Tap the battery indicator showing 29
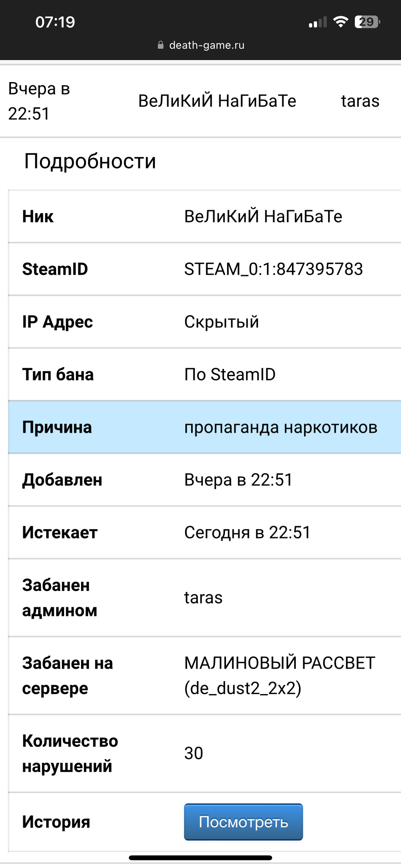The width and height of the screenshot is (401, 868). (367, 22)
